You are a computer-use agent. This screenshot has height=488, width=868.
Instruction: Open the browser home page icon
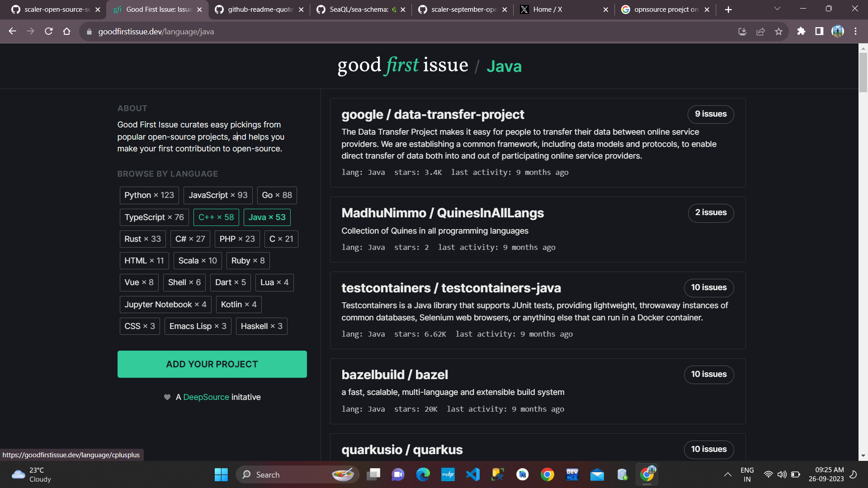pyautogui.click(x=66, y=31)
